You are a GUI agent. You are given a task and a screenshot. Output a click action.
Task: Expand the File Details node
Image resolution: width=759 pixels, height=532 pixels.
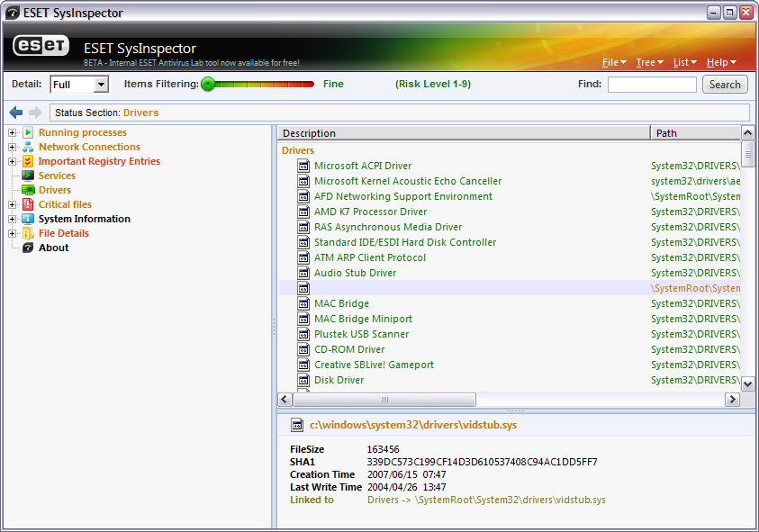(12, 233)
